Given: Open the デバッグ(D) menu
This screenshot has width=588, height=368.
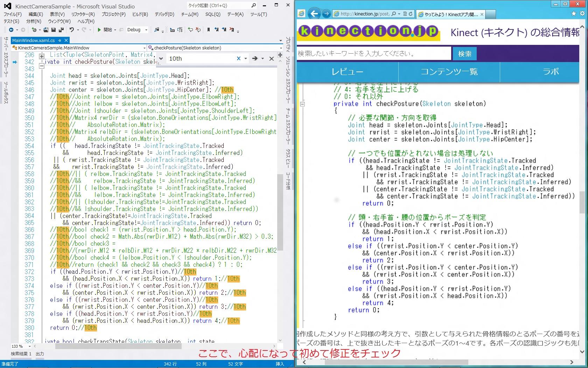Looking at the screenshot, I should click(x=164, y=14).
